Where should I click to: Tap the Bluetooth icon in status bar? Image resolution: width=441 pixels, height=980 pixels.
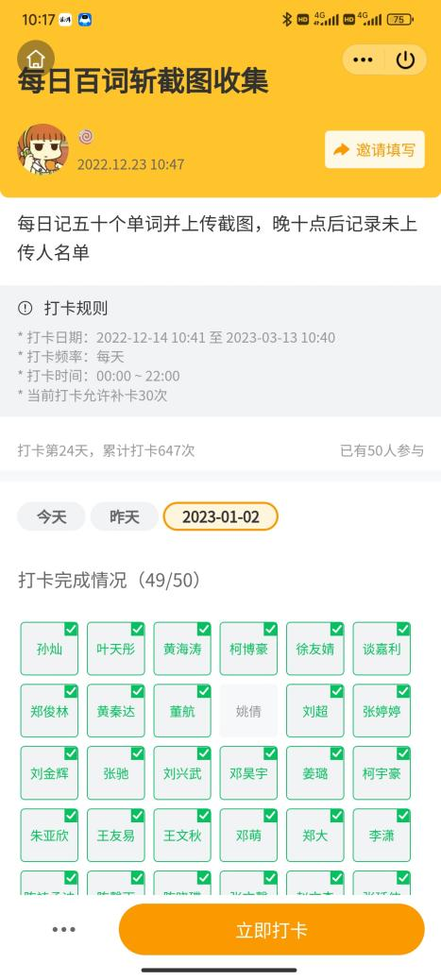[x=286, y=20]
